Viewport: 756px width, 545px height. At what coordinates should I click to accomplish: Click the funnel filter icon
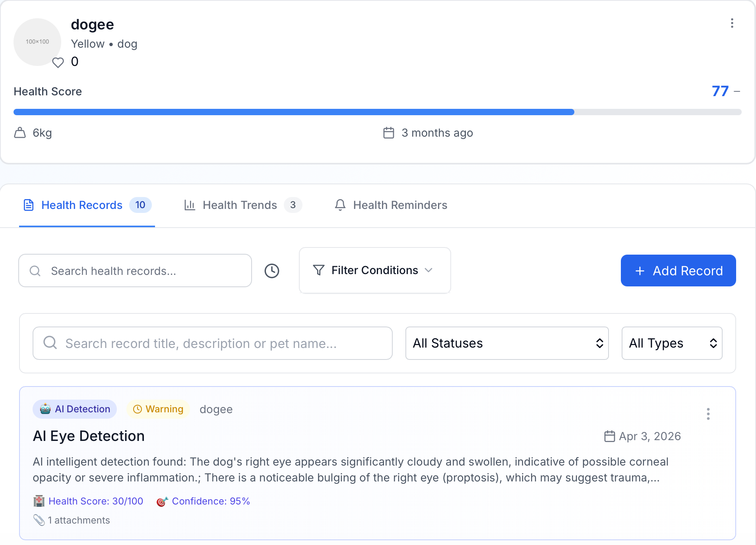319,270
